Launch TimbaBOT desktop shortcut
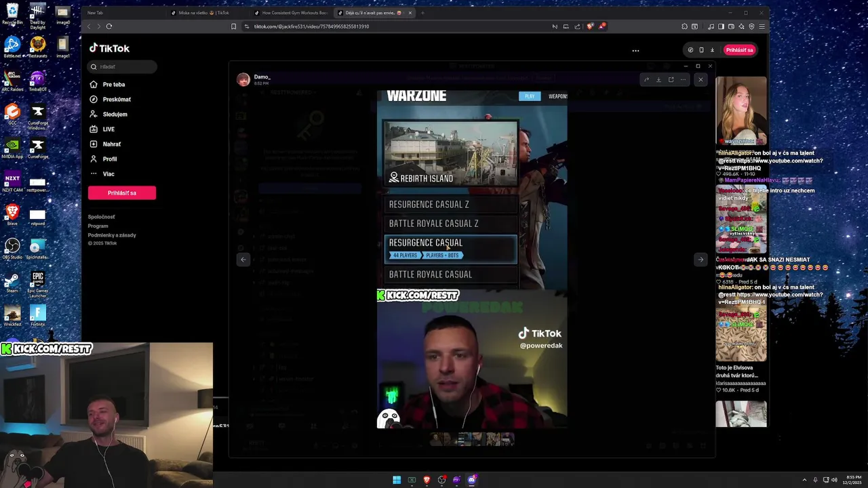The image size is (868, 488). 38,79
